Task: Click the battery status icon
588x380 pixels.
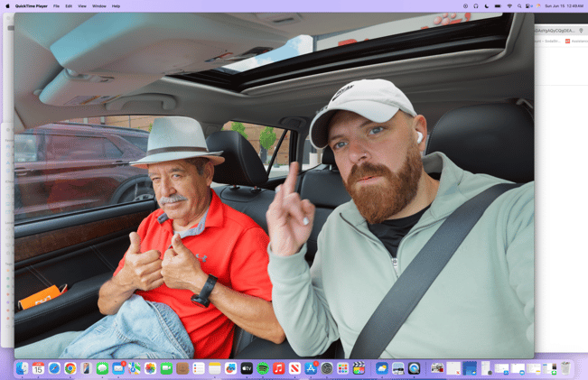Action: pyautogui.click(x=498, y=6)
